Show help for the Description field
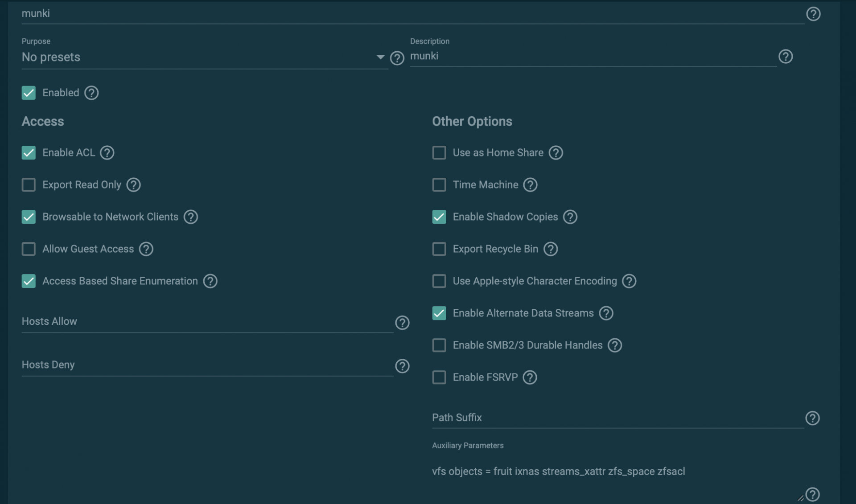 [x=786, y=57]
